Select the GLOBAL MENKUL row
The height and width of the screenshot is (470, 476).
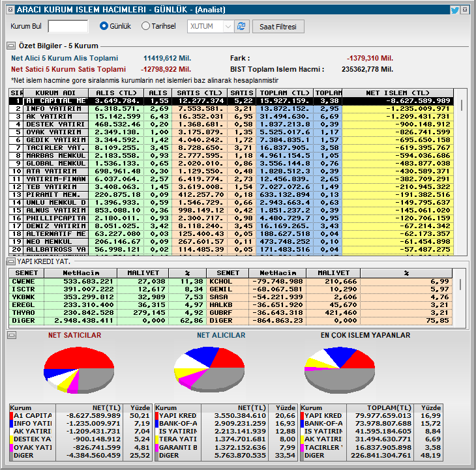coord(231,164)
